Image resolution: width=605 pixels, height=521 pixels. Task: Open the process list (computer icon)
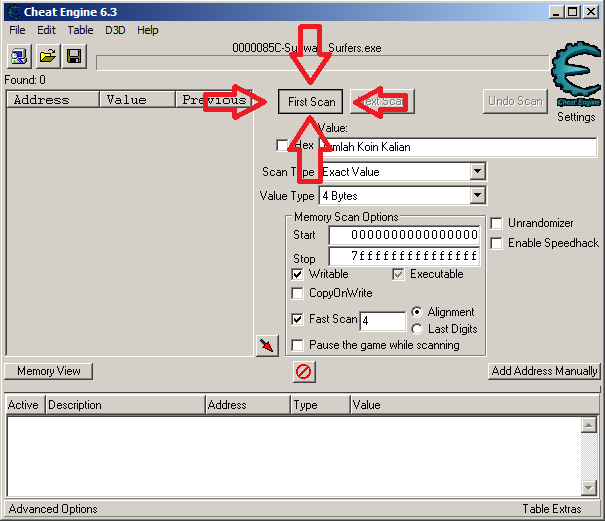(19, 56)
